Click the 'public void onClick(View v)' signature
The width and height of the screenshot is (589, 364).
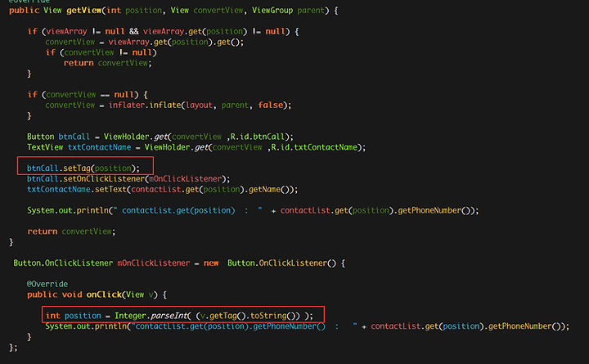click(97, 294)
